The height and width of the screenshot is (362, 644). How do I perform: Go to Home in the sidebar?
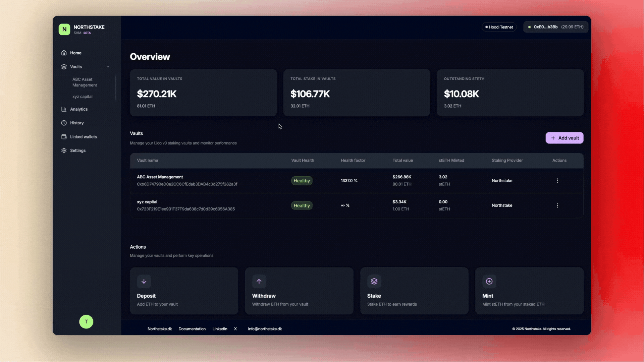point(76,53)
